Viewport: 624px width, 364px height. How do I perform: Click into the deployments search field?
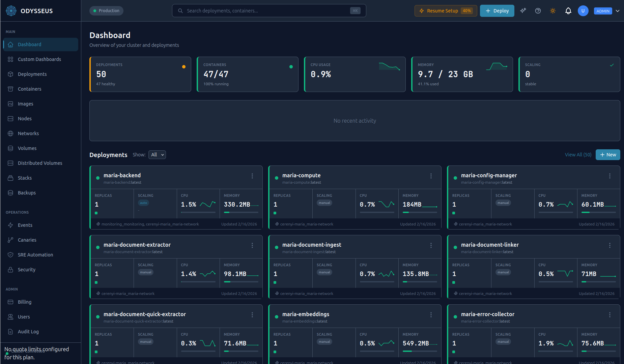pyautogui.click(x=269, y=10)
